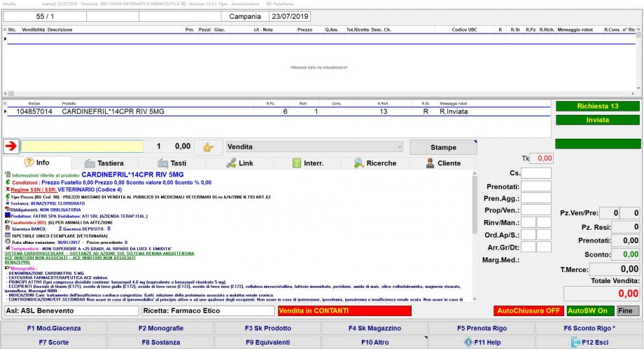The image size is (644, 349).
Task: Expand the F10 Altro options
Action: tap(374, 342)
